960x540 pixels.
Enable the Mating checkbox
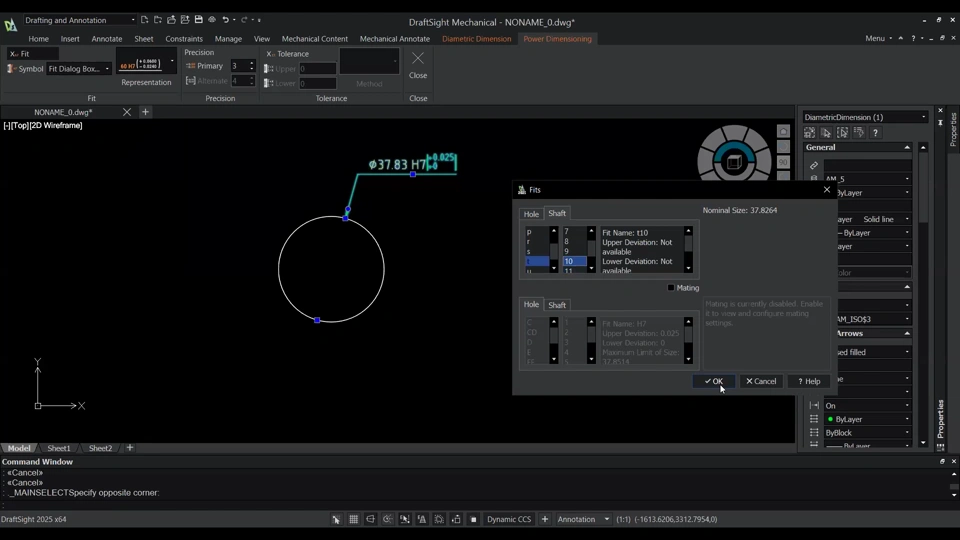[671, 288]
